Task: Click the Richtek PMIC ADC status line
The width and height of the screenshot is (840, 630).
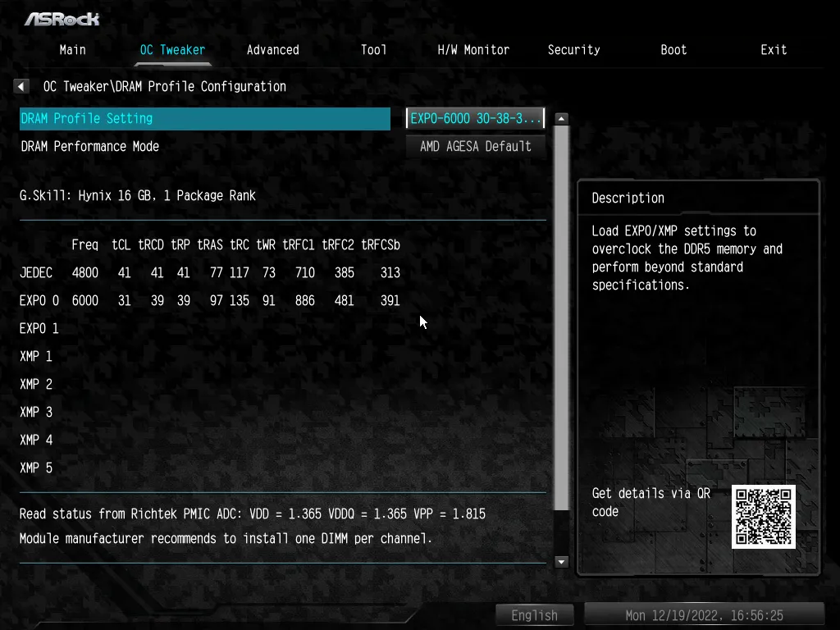Action: click(x=253, y=514)
